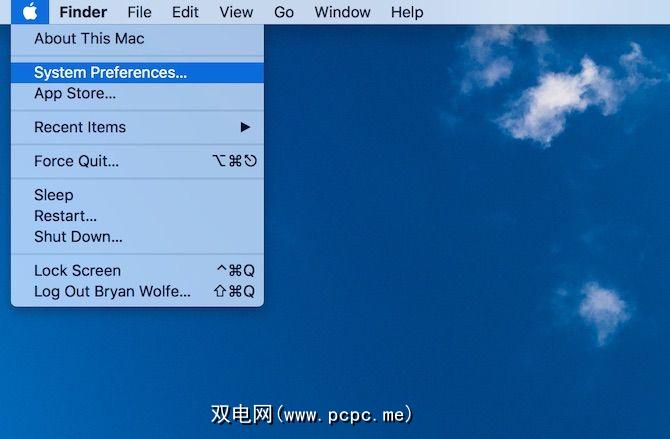Open the Edit menu
The width and height of the screenshot is (670, 439).
click(185, 12)
